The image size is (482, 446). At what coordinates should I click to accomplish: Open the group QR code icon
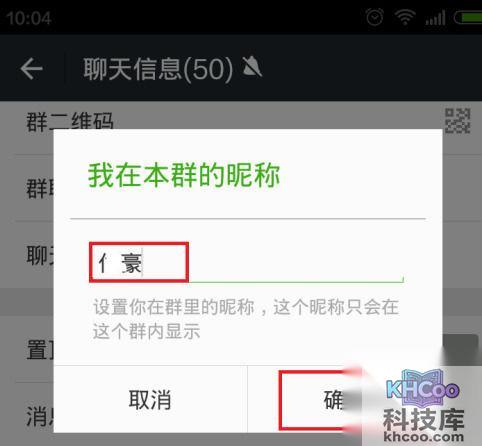(458, 121)
